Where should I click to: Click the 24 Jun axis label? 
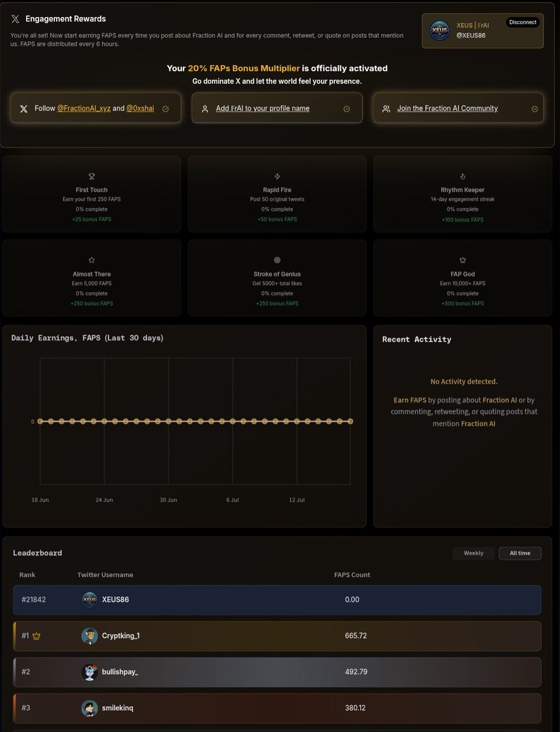[104, 500]
